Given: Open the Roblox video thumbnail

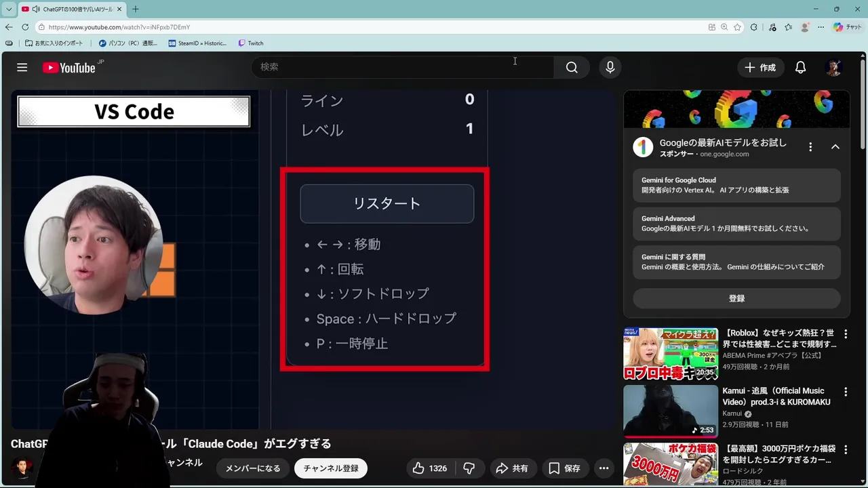Looking at the screenshot, I should point(671,354).
